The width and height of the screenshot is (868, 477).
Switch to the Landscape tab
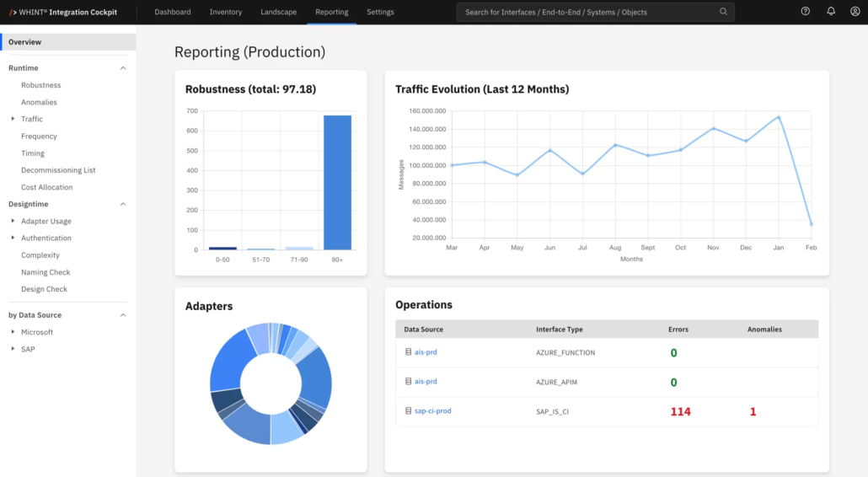(x=278, y=12)
